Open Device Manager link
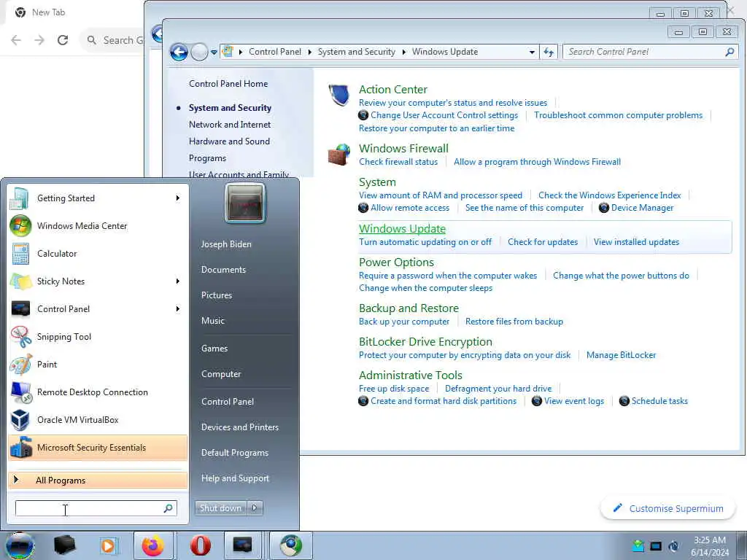The height and width of the screenshot is (560, 747). click(x=642, y=208)
